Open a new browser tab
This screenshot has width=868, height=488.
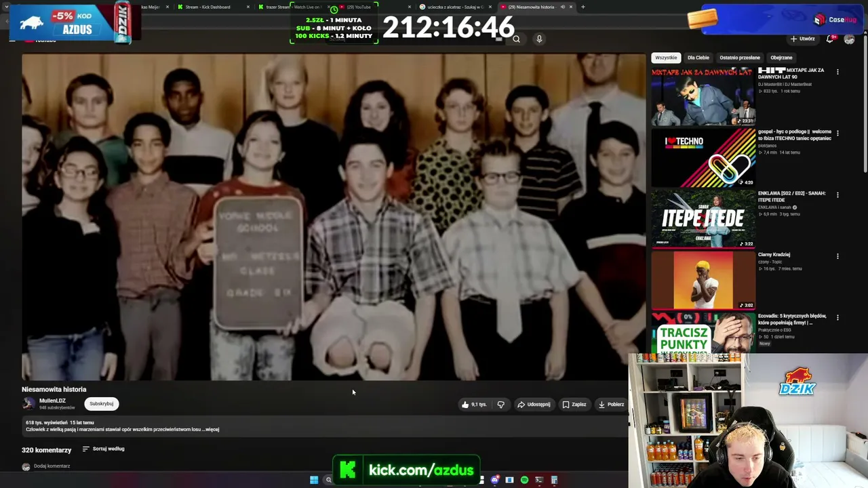(x=583, y=7)
